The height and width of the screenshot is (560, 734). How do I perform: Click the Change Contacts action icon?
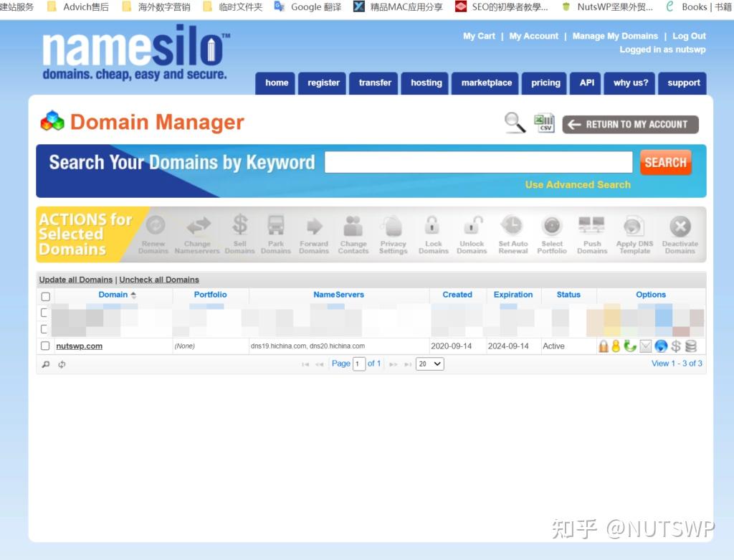[x=353, y=226]
